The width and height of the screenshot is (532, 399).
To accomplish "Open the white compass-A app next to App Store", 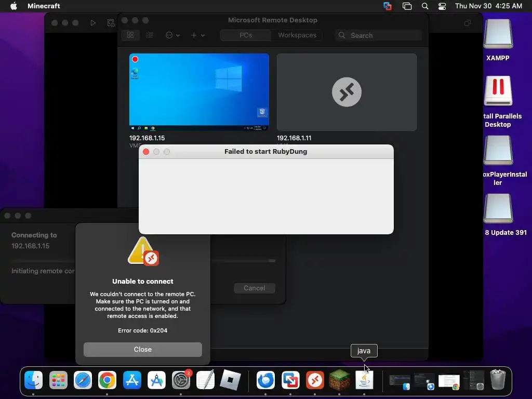I will 156,380.
